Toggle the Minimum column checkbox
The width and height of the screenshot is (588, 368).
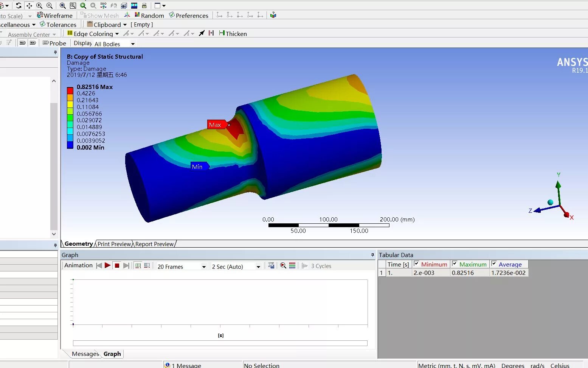(x=416, y=264)
